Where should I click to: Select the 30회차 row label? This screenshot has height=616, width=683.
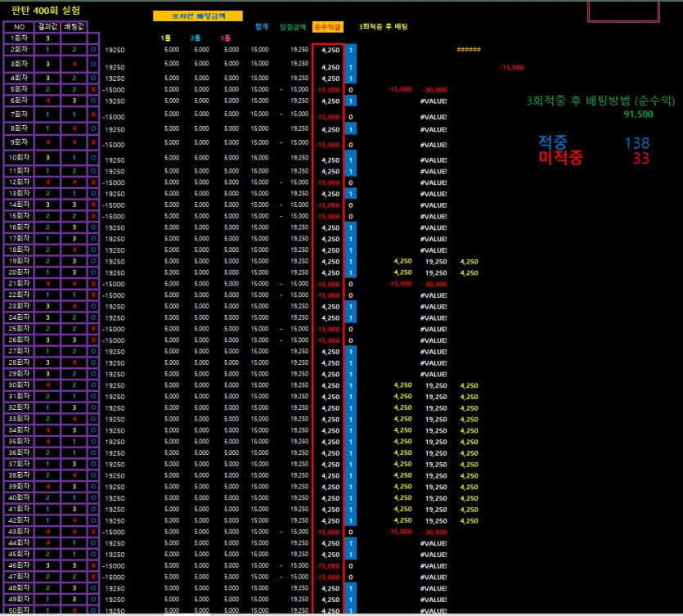pyautogui.click(x=19, y=385)
